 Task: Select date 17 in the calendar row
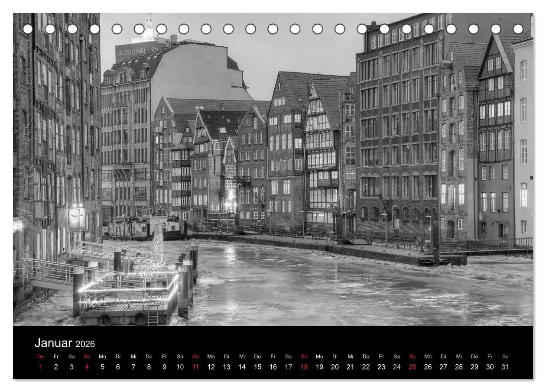(289, 367)
